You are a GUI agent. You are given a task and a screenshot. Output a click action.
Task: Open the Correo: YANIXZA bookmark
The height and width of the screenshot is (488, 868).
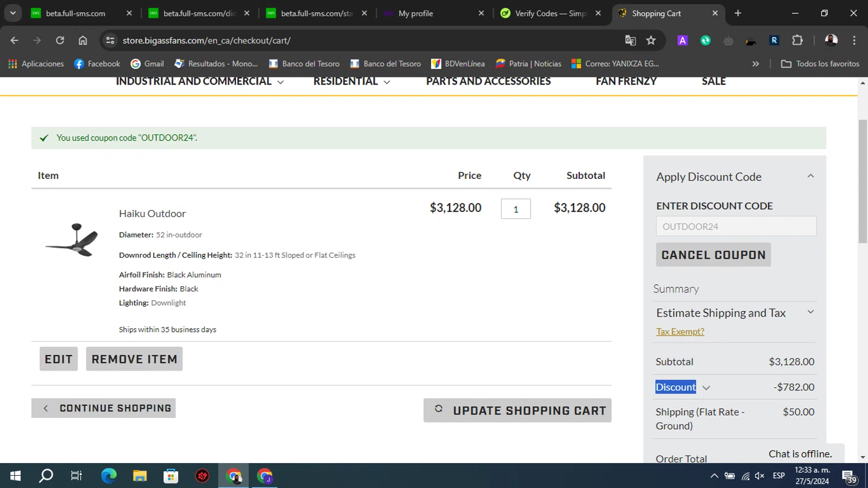(x=615, y=64)
